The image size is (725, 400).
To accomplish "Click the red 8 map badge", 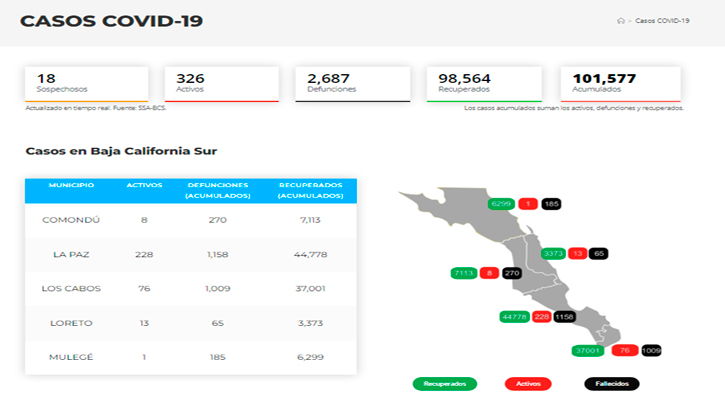I will 489,273.
